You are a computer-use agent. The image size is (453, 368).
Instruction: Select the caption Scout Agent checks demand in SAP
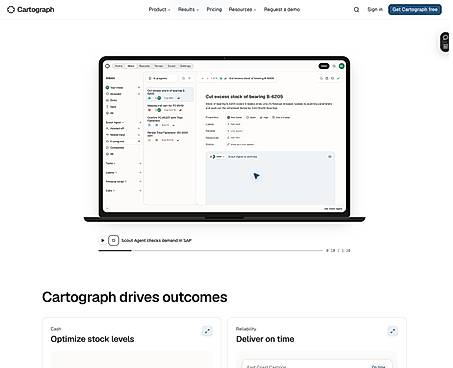tap(156, 240)
